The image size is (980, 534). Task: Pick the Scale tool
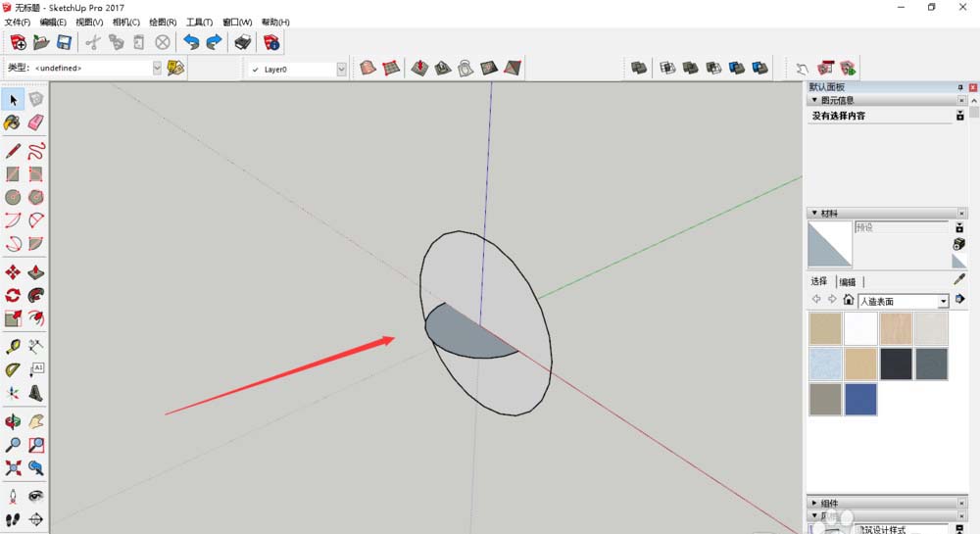tap(13, 318)
